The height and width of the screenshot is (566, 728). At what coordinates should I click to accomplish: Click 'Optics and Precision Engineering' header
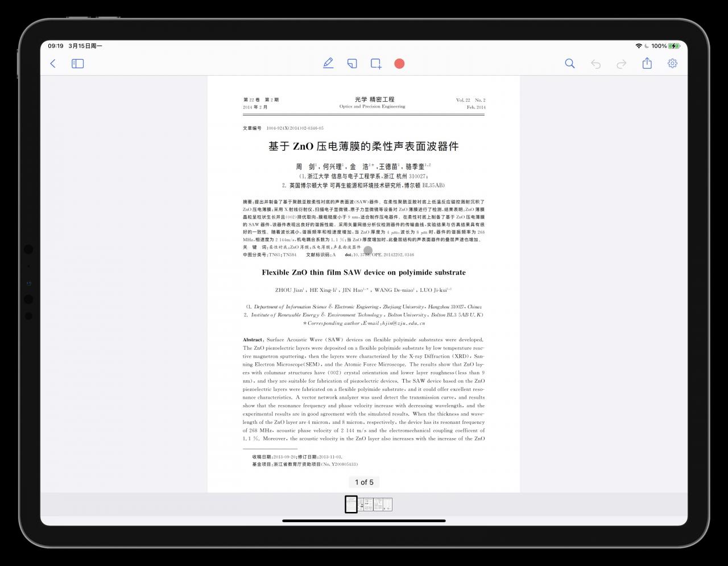coord(373,107)
